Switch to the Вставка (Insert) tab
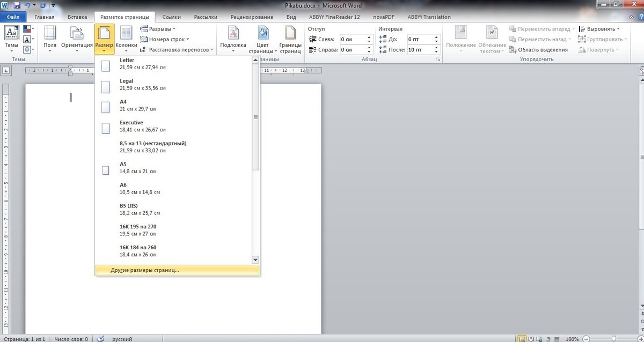The height and width of the screenshot is (342, 644). (x=77, y=17)
